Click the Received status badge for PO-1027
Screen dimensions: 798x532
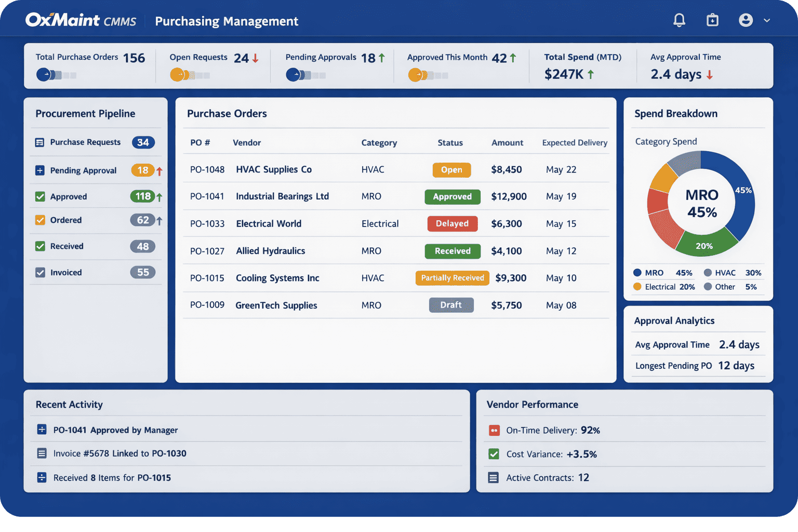[x=453, y=251]
